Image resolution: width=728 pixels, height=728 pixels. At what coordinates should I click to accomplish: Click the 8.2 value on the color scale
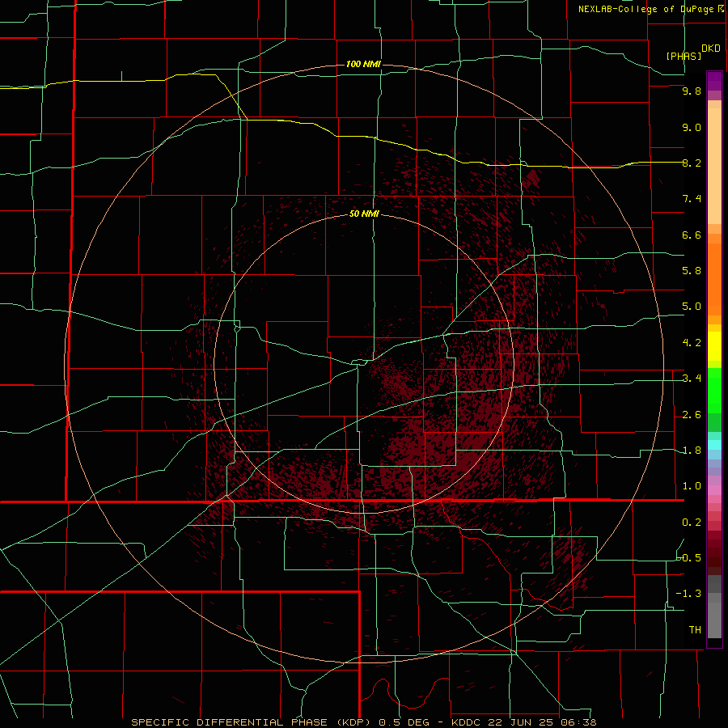(692, 163)
